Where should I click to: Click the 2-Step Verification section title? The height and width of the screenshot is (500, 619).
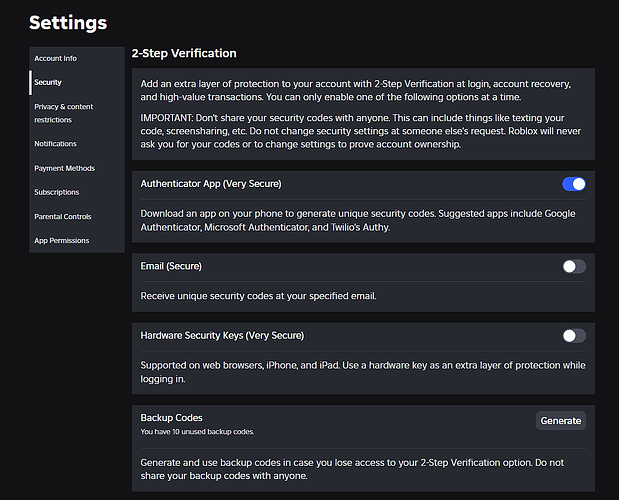pyautogui.click(x=184, y=53)
